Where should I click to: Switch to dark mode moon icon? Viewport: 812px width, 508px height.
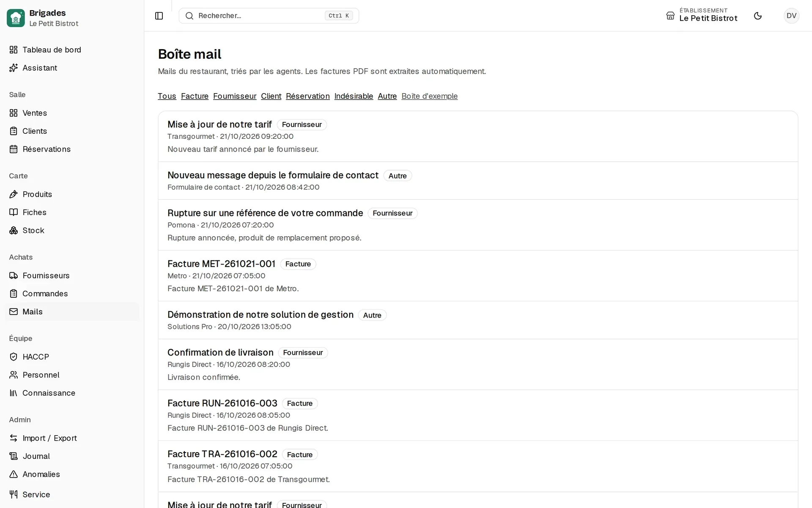(x=758, y=16)
